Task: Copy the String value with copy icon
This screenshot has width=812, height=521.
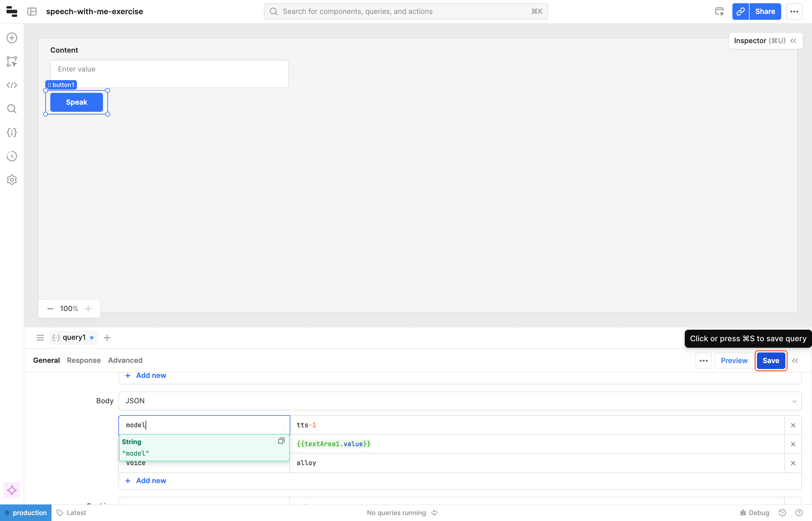Action: click(x=281, y=441)
